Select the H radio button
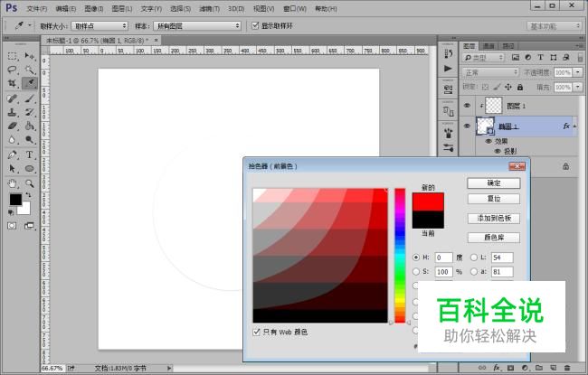Screen dimensions: 588x375 pyautogui.click(x=416, y=258)
